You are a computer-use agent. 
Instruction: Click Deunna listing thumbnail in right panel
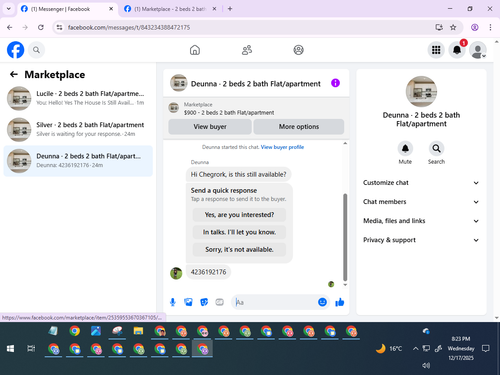421,91
